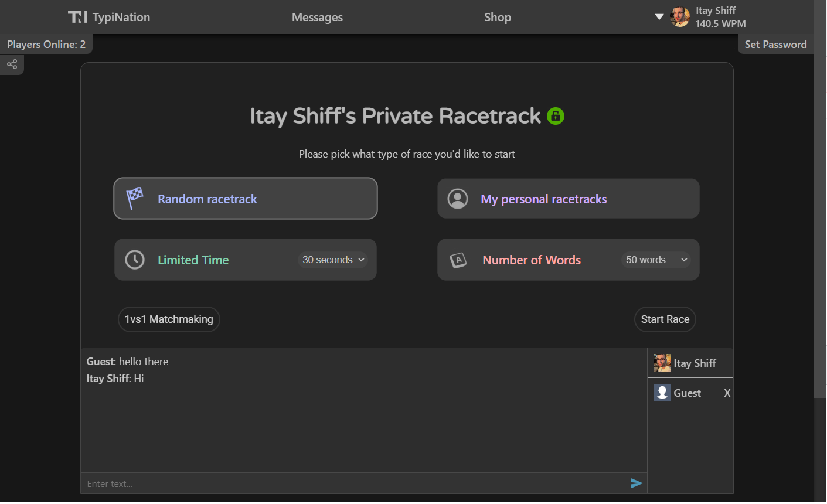The image size is (827, 504).
Task: Click the letter tile icon beside Number of Words
Action: pos(458,260)
